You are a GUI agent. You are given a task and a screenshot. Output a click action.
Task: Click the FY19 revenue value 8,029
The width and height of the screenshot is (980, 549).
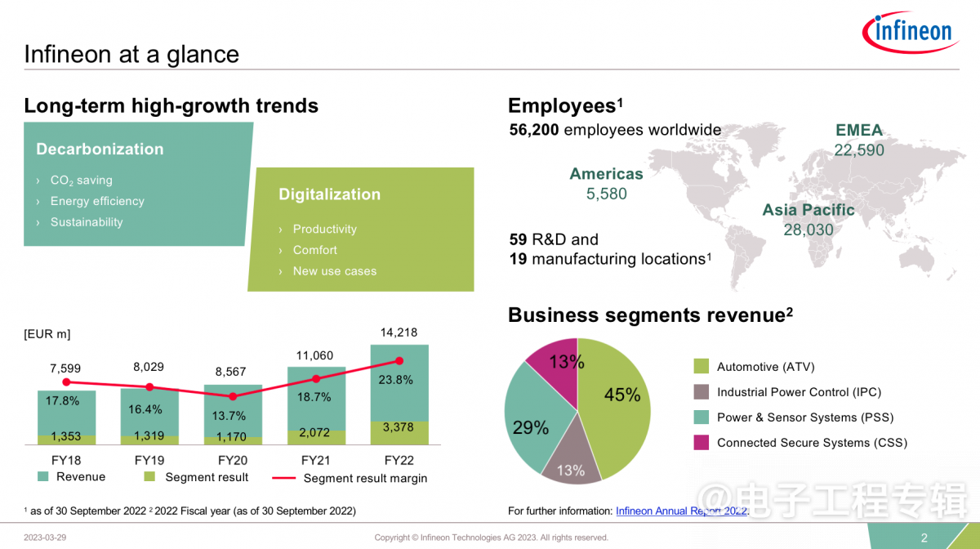coord(149,368)
